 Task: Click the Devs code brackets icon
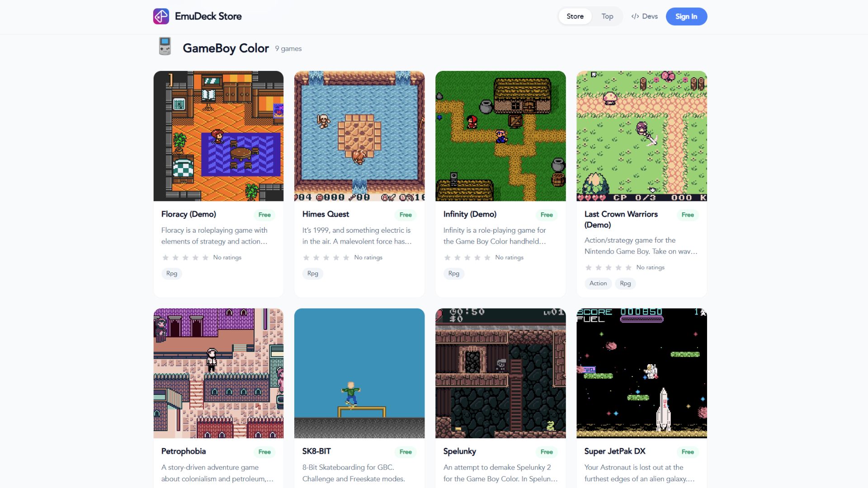[635, 16]
